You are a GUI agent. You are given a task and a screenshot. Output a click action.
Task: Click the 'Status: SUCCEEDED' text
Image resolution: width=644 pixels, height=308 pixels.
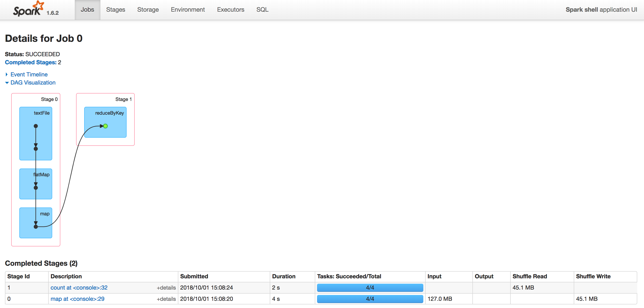(x=32, y=54)
